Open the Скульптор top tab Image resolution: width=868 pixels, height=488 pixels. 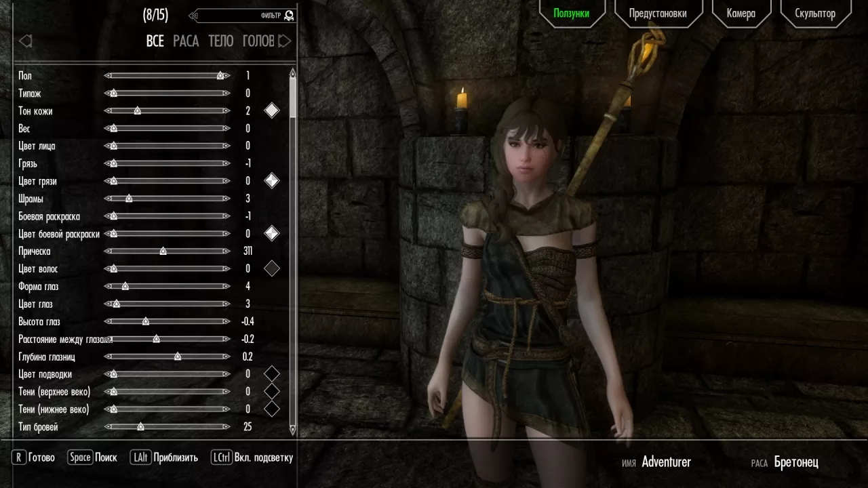(815, 14)
